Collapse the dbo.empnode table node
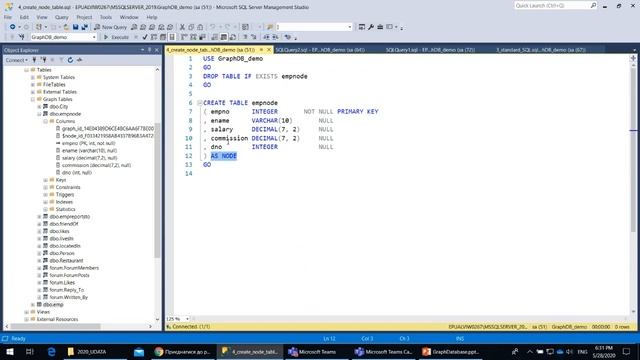Viewport: 640px width, 360px height. point(39,114)
